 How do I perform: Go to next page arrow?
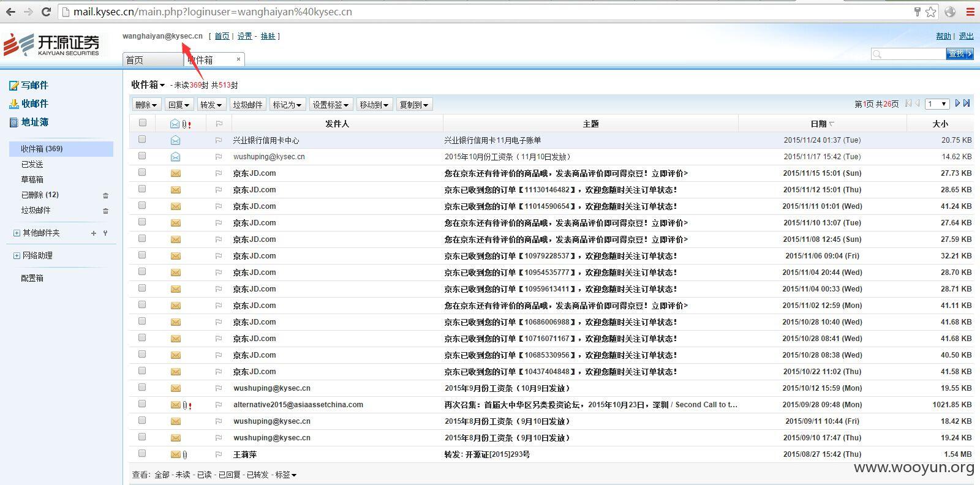click(x=957, y=103)
